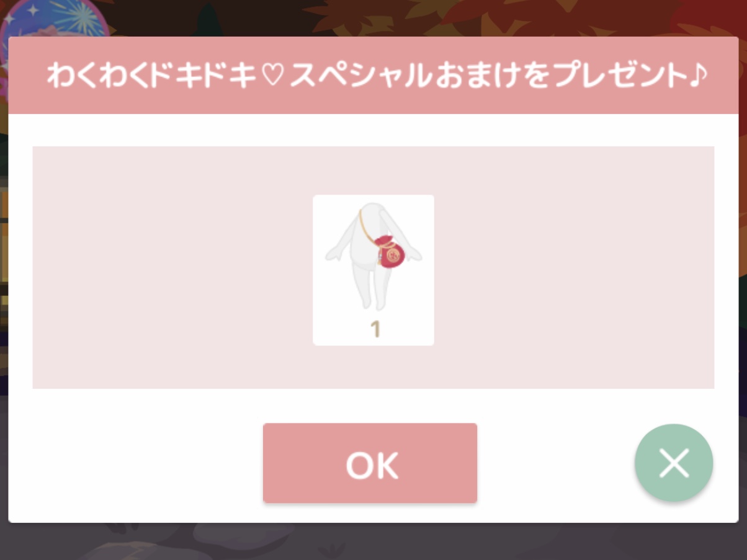The height and width of the screenshot is (560, 747).
Task: Tap the dimmed background below the dialog
Action: (x=372, y=543)
